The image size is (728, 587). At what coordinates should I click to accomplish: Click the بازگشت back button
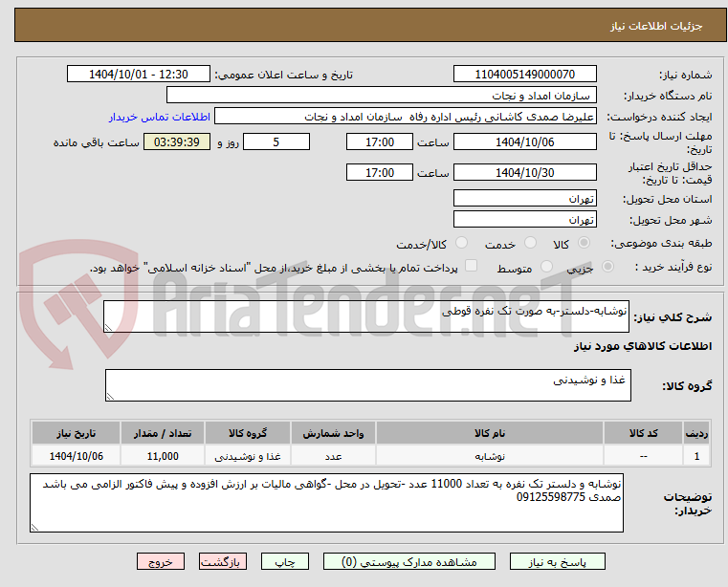222,561
